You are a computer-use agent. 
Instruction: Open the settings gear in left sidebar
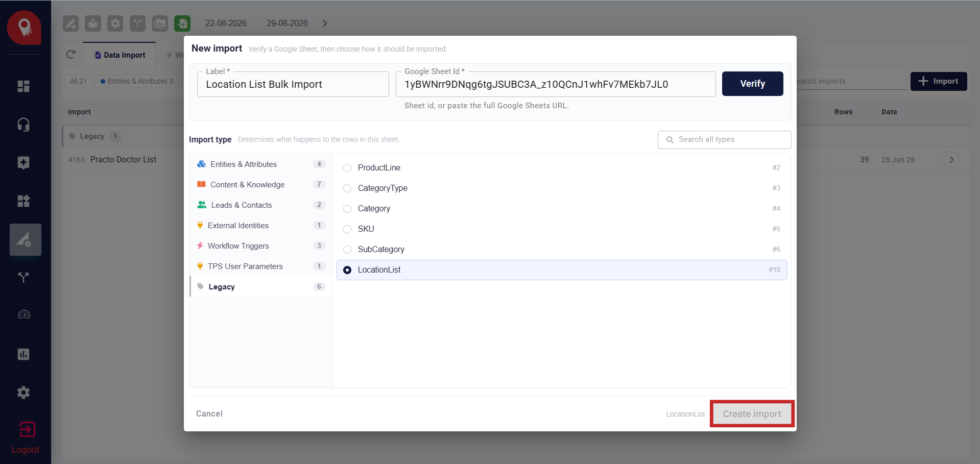[23, 393]
